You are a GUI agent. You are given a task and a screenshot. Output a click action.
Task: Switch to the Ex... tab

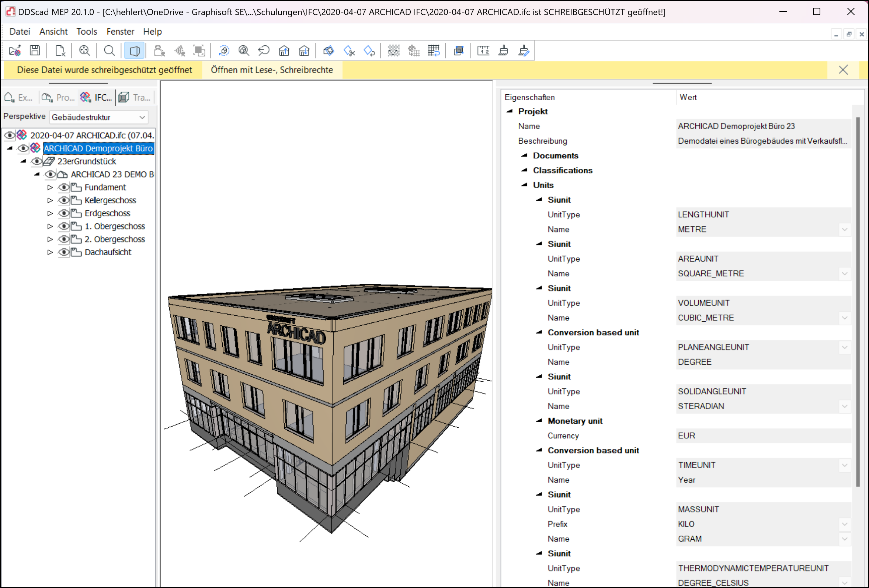pyautogui.click(x=19, y=98)
